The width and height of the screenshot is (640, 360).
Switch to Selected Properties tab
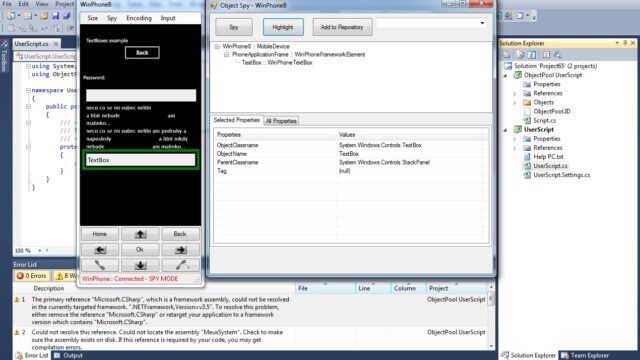pos(237,120)
